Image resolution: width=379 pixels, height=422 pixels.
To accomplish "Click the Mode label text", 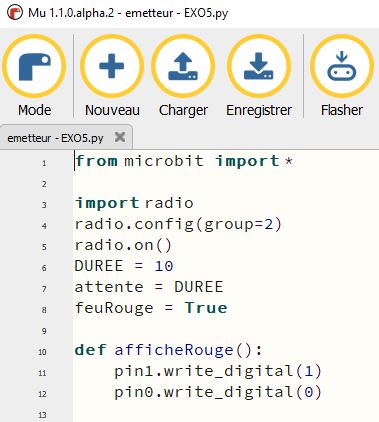I will 34,110.
